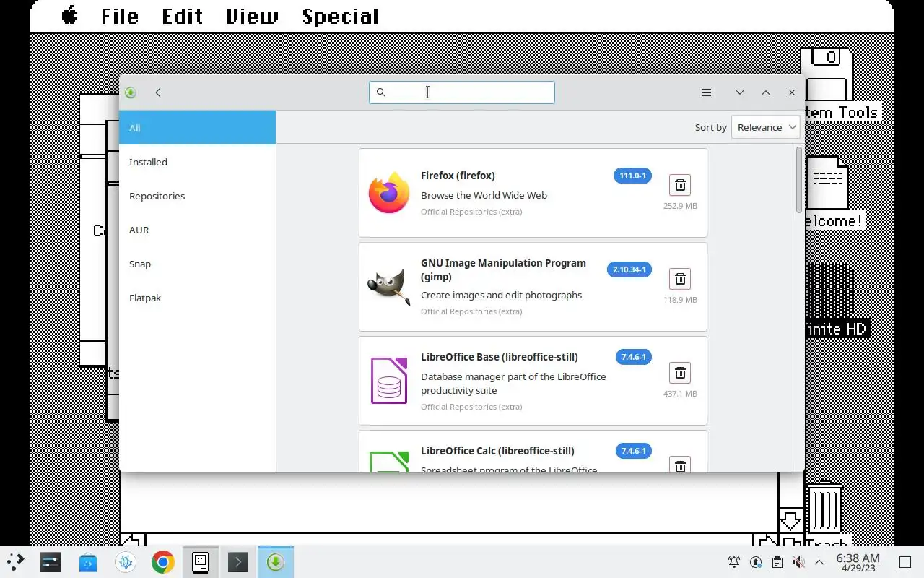Click Firefox version badge 111.0-1

(632, 176)
